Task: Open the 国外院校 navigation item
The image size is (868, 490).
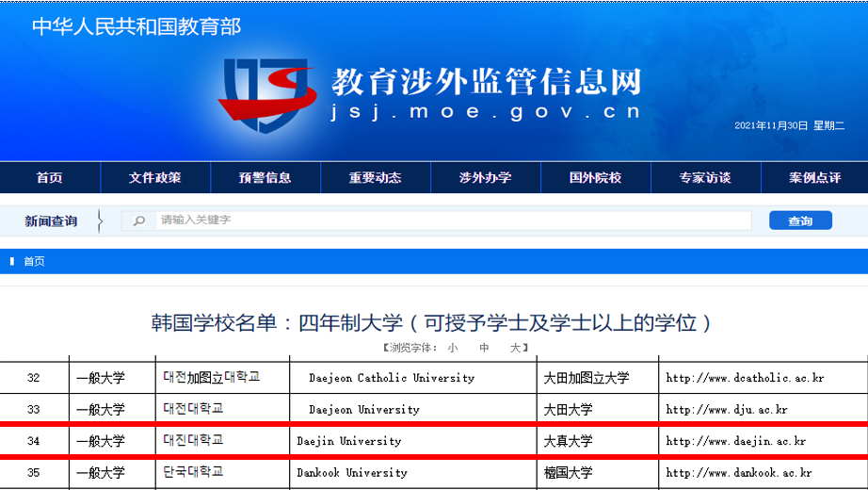Action: point(595,177)
